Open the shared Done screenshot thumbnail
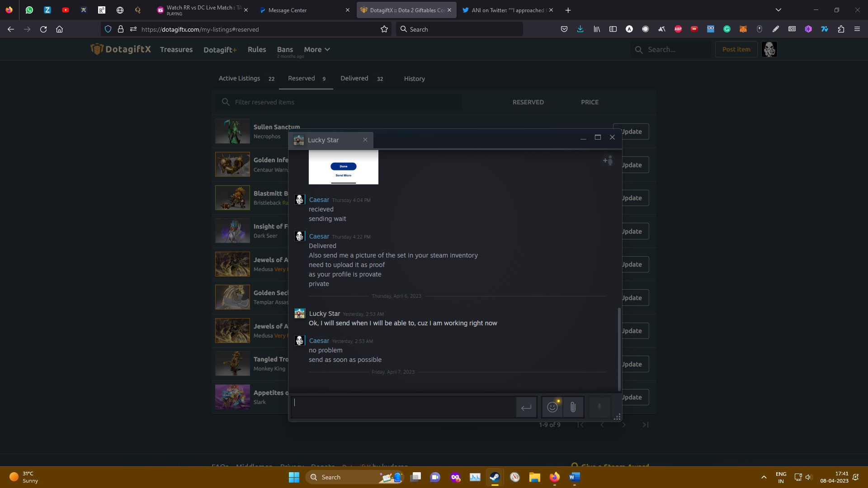Image resolution: width=868 pixels, height=488 pixels. [x=343, y=167]
